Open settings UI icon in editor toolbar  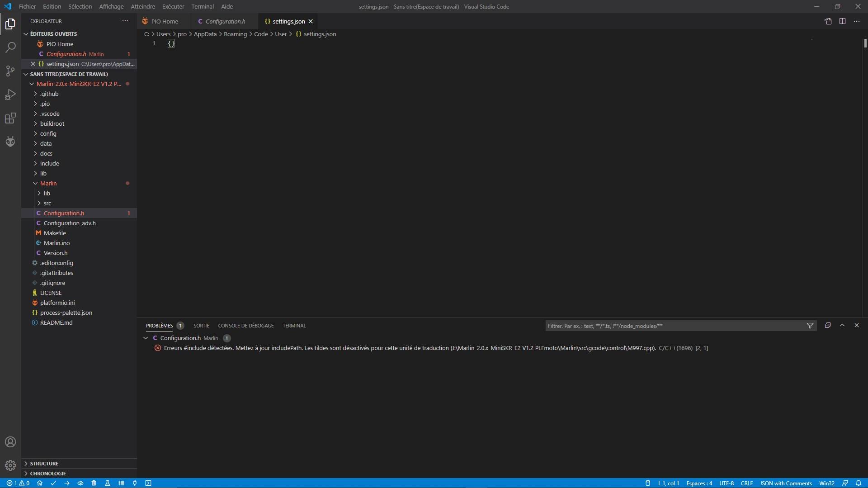click(x=828, y=21)
